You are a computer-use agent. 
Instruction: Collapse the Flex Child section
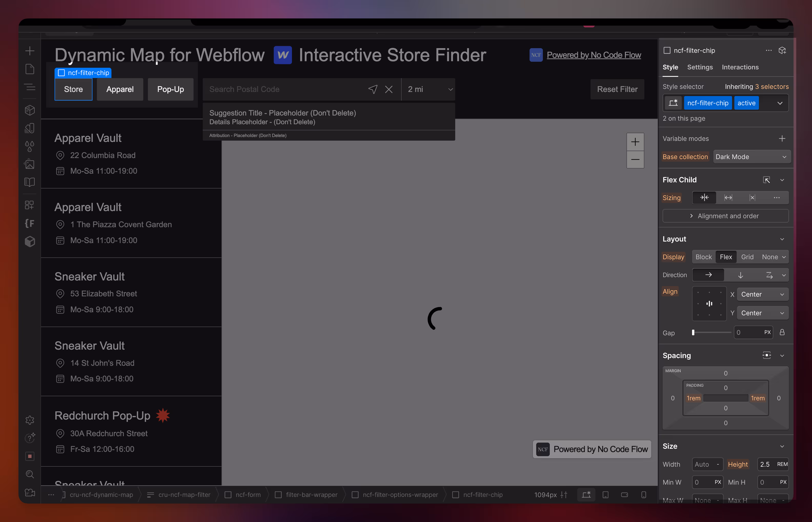point(782,180)
